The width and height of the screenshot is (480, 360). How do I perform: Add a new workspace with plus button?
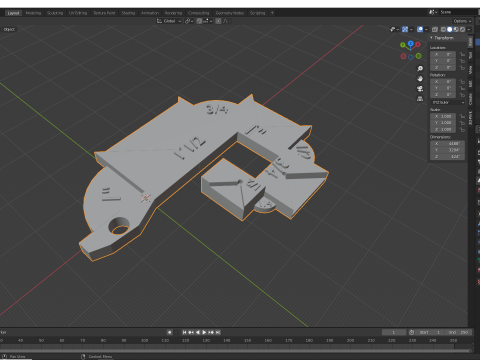272,13
